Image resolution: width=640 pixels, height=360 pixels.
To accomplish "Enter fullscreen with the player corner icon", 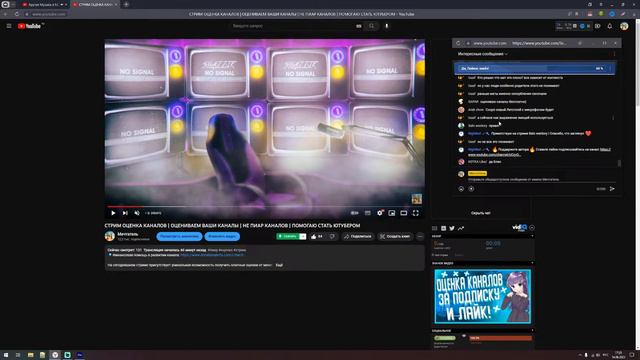I will 416,213.
